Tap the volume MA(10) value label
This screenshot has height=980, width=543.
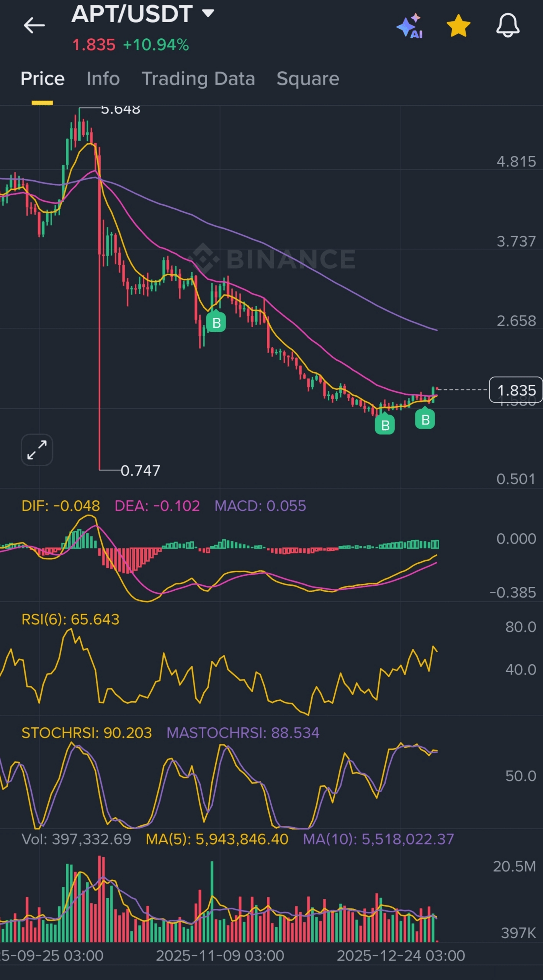378,839
